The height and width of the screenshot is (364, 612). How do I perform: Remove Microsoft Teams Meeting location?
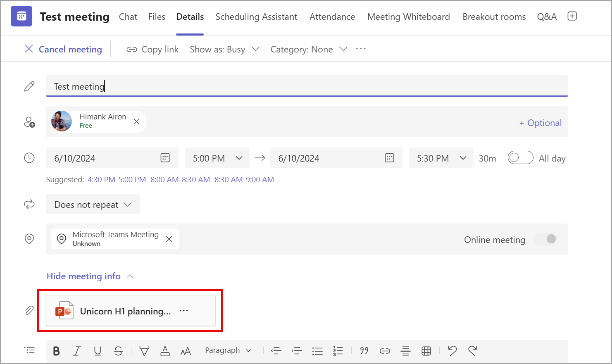pyautogui.click(x=169, y=239)
